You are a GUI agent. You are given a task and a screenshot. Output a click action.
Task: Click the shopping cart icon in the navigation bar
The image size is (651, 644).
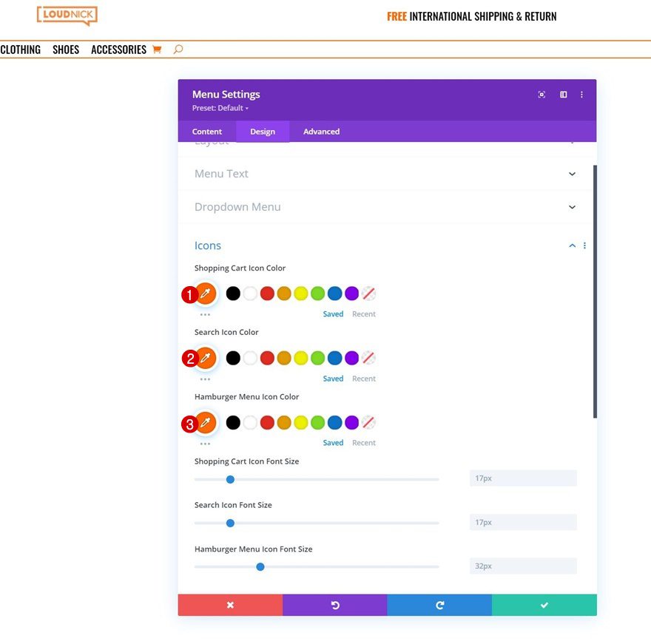click(157, 49)
